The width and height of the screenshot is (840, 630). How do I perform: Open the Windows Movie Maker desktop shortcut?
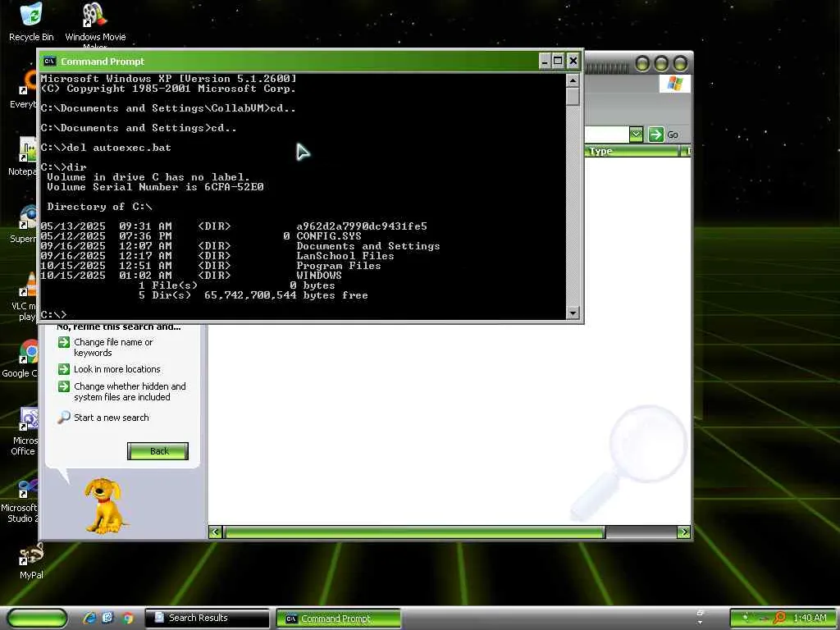pos(95,24)
